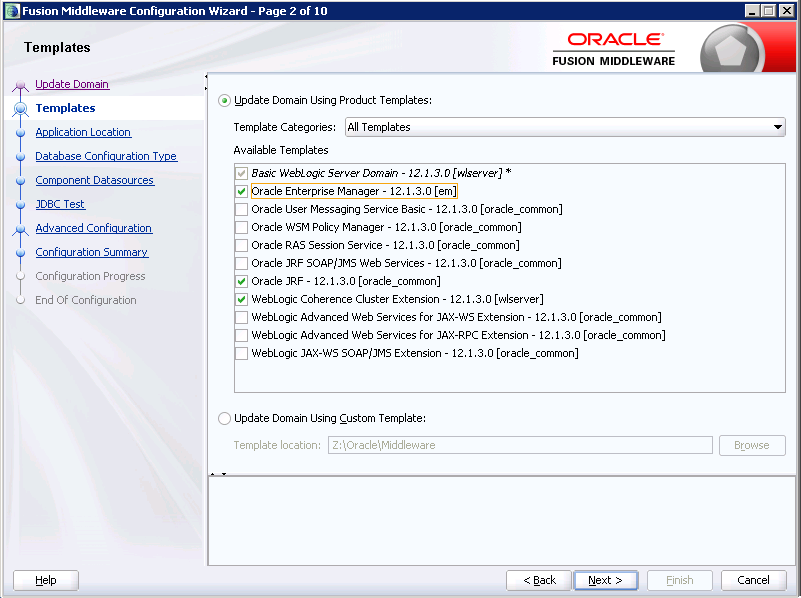This screenshot has height=598, width=801.
Task: Select Update Domain Using Custom Template radio
Action: pyautogui.click(x=224, y=418)
